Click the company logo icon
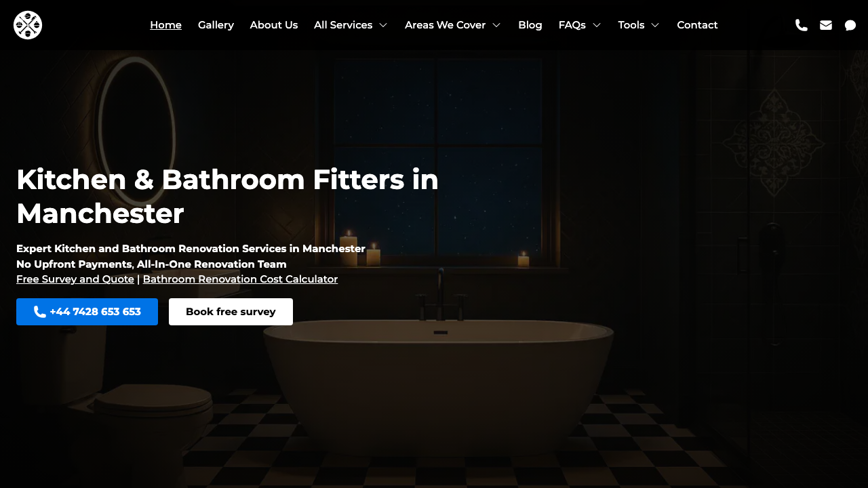868x488 pixels. (28, 25)
